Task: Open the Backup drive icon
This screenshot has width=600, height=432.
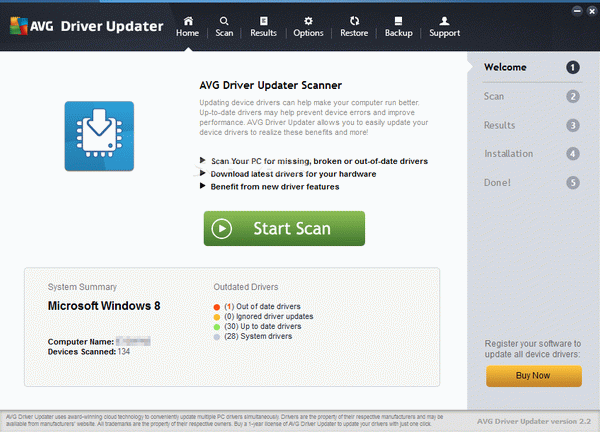Action: point(398,21)
